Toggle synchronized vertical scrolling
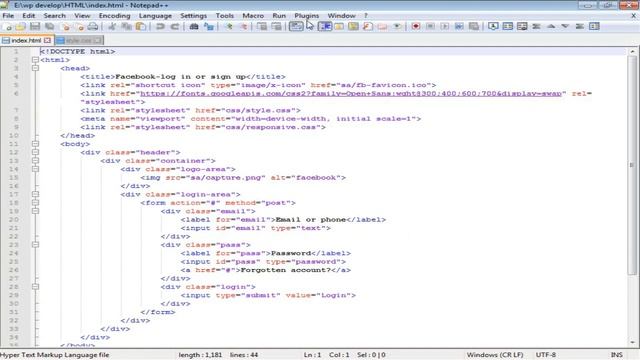 click(x=262, y=27)
